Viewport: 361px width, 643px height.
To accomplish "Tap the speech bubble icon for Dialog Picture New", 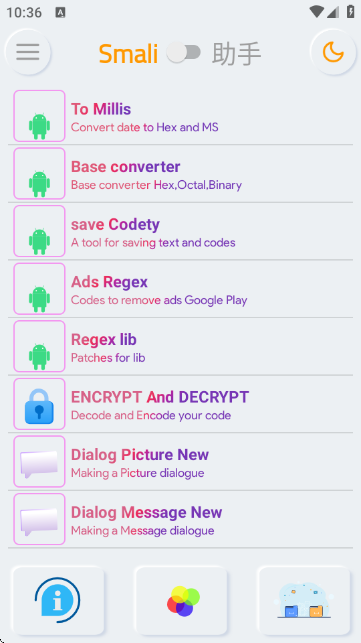I will point(39,461).
